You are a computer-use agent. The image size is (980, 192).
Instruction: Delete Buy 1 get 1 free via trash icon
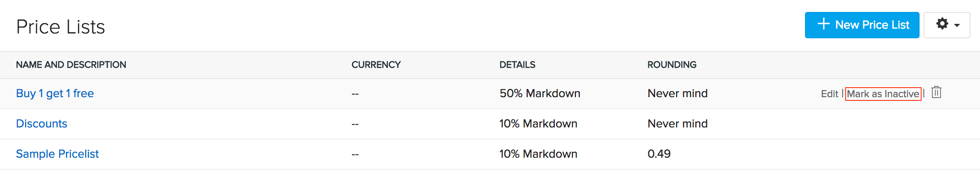936,92
